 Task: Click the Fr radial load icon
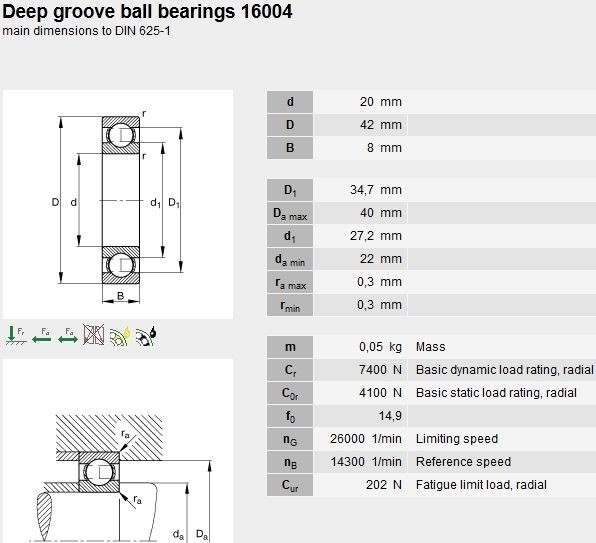16,335
